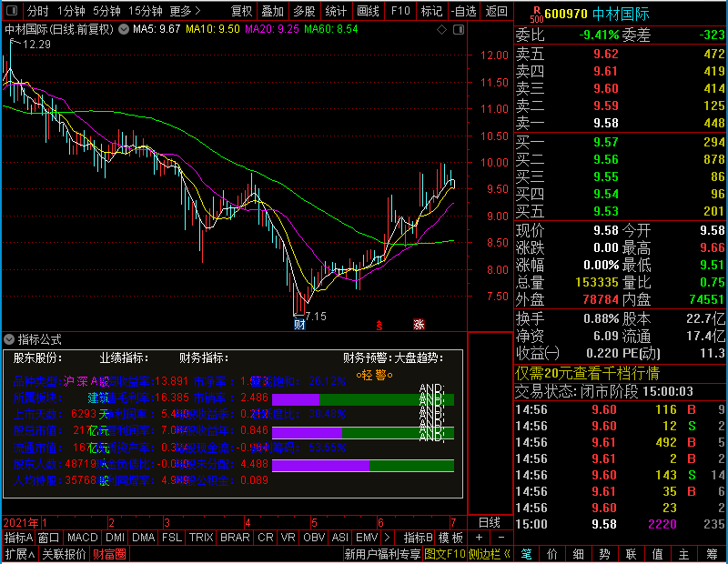Zoom out chart with − button
The image size is (728, 564).
click(x=501, y=538)
